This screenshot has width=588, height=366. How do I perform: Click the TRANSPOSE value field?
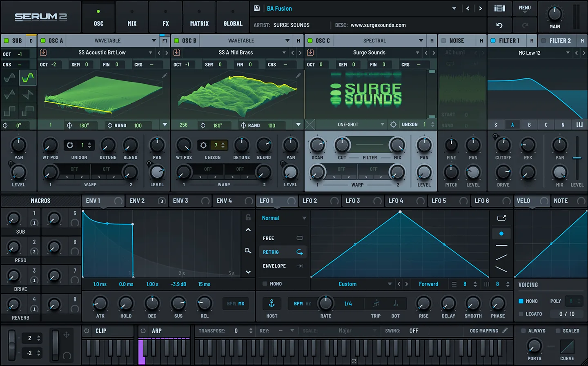(x=236, y=331)
